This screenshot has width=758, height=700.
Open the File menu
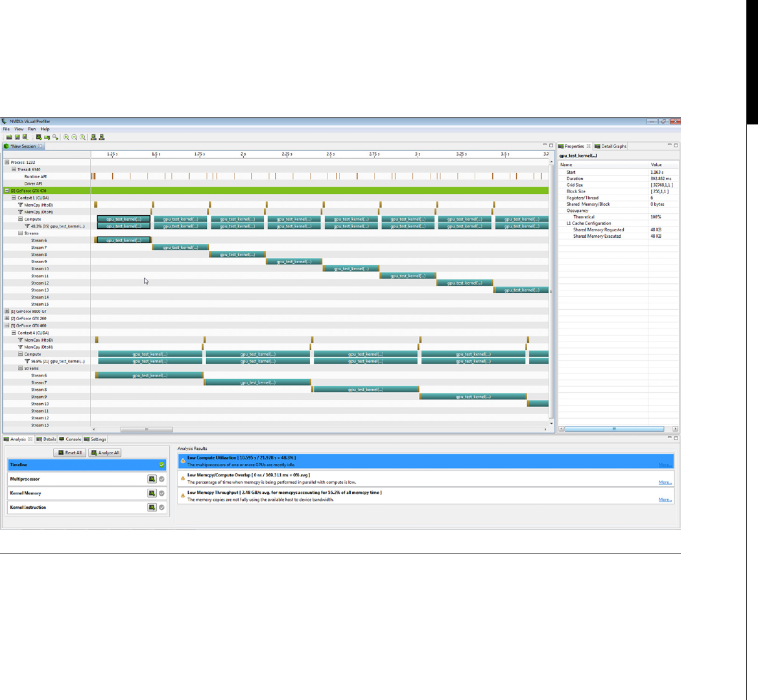point(6,129)
